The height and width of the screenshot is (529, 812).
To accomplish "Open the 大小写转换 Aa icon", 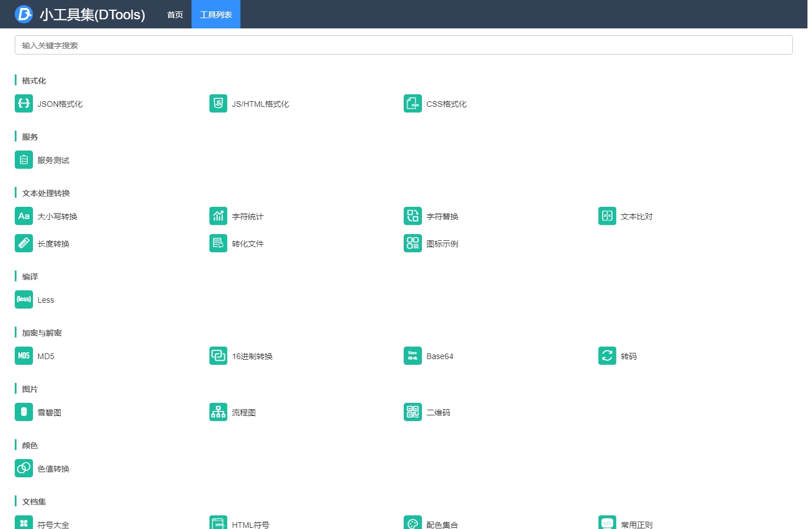I will tap(24, 216).
